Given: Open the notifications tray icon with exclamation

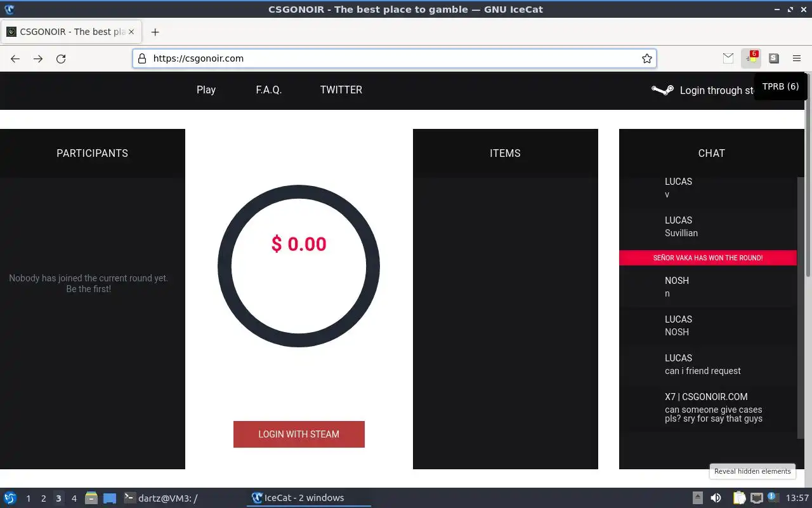Looking at the screenshot, I should 773,498.
